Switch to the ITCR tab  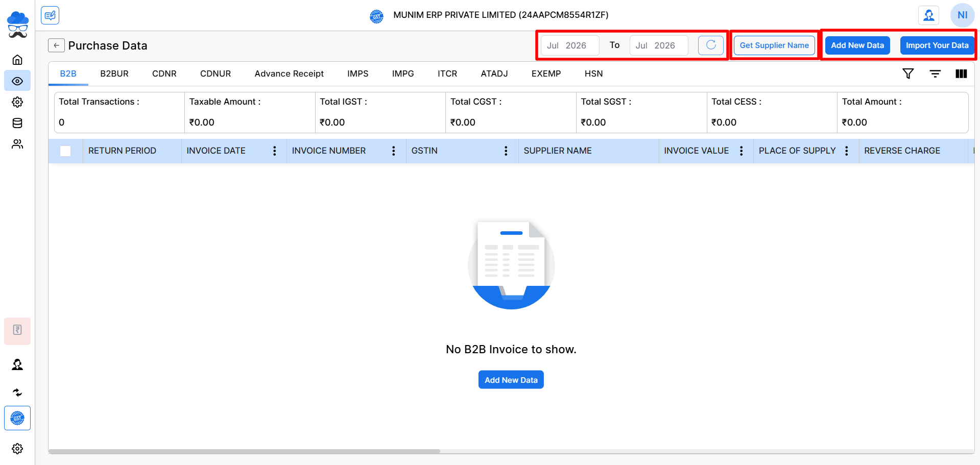tap(447, 74)
